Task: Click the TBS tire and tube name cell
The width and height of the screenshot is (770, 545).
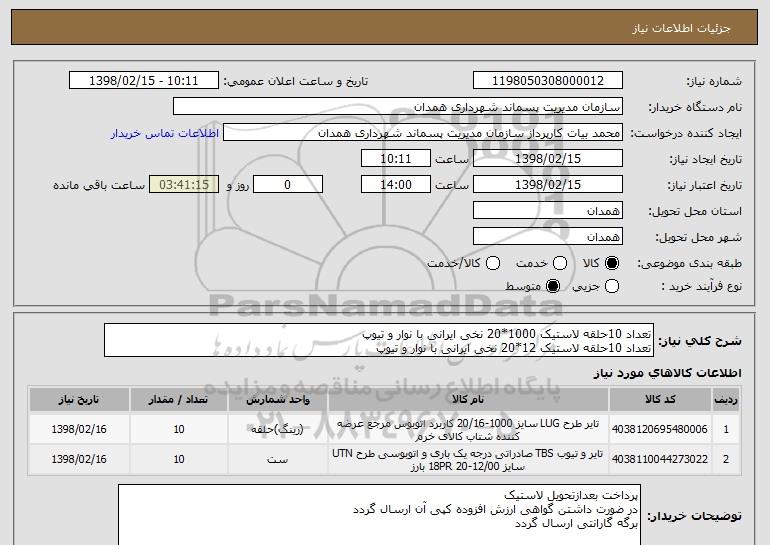Action: (468, 460)
